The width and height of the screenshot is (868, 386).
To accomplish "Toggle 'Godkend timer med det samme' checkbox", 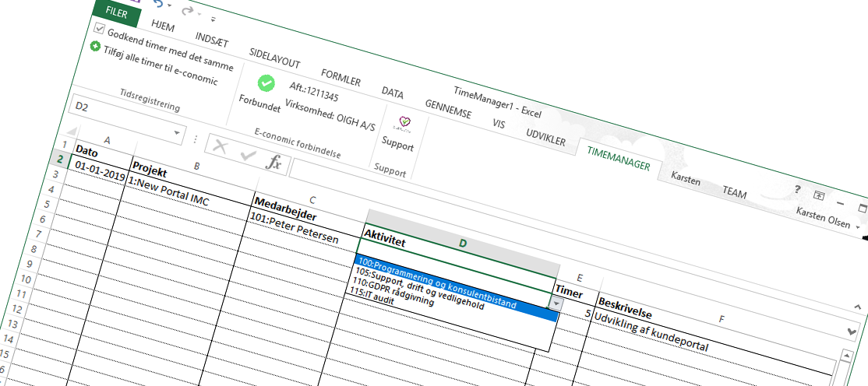I will (99, 28).
